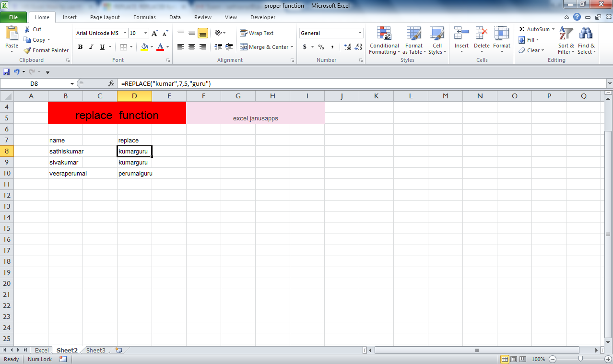
Task: Click the insert function fx icon
Action: point(111,83)
